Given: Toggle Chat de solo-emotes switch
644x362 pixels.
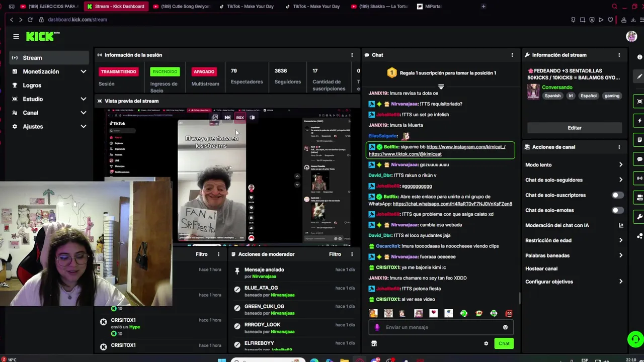Looking at the screenshot, I should tap(617, 210).
